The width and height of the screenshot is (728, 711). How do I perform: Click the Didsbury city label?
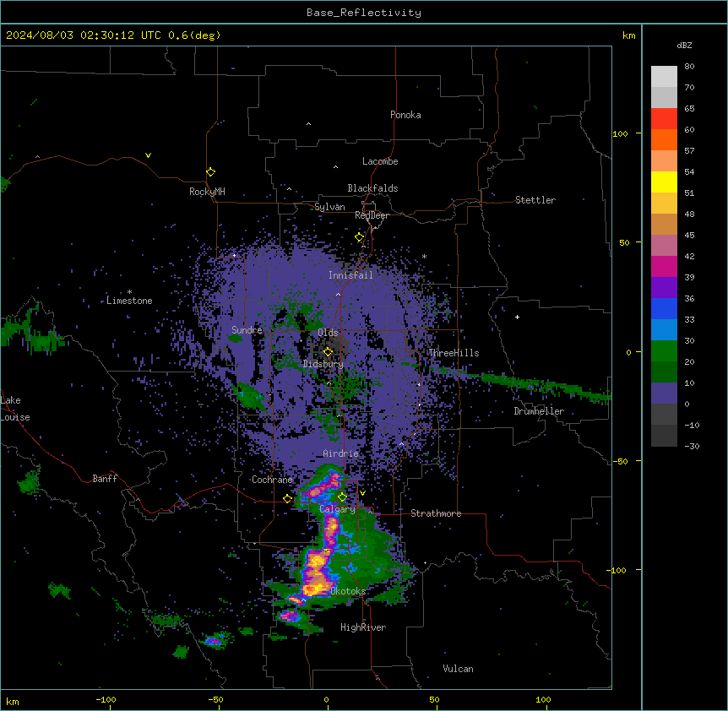323,364
